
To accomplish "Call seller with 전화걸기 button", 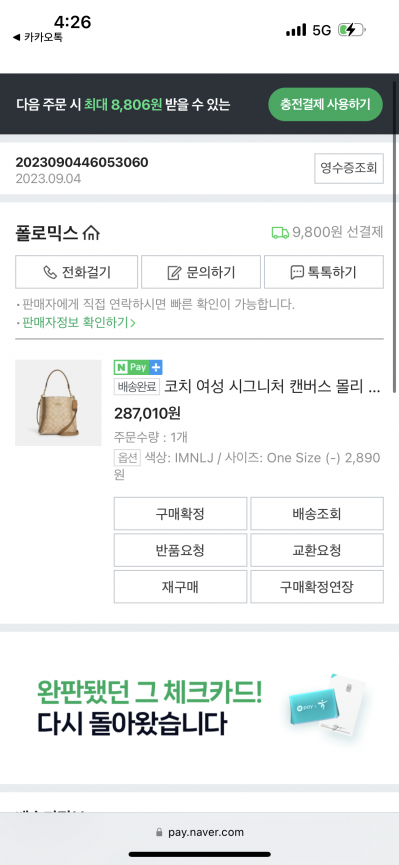I will pyautogui.click(x=76, y=272).
